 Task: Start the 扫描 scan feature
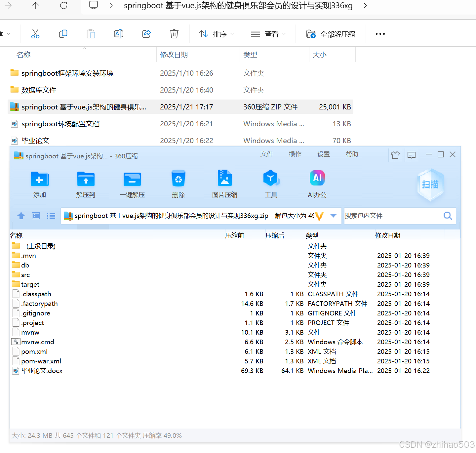(x=430, y=185)
